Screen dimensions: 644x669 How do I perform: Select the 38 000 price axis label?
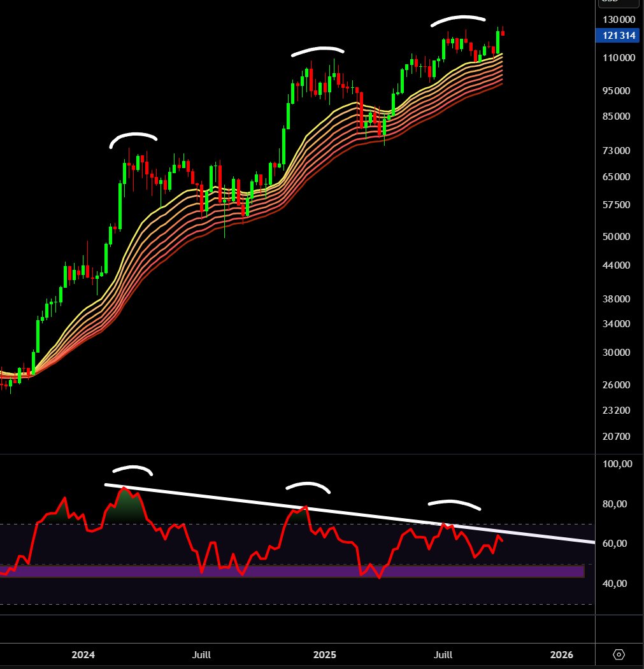pos(616,299)
